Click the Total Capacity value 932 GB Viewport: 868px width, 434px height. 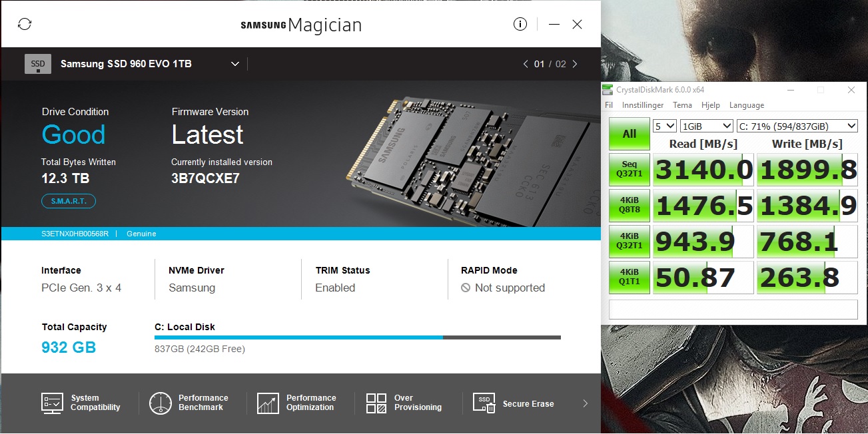tap(69, 347)
